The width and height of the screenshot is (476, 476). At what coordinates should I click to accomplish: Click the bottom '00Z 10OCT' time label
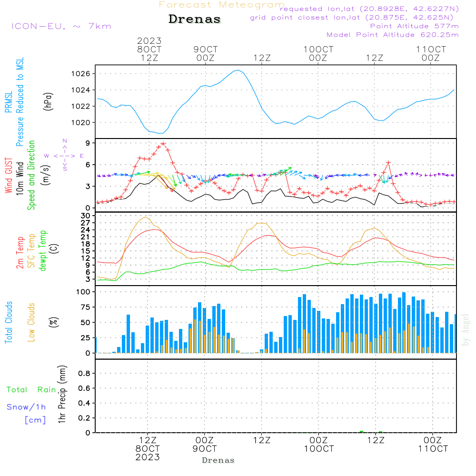pyautogui.click(x=319, y=445)
